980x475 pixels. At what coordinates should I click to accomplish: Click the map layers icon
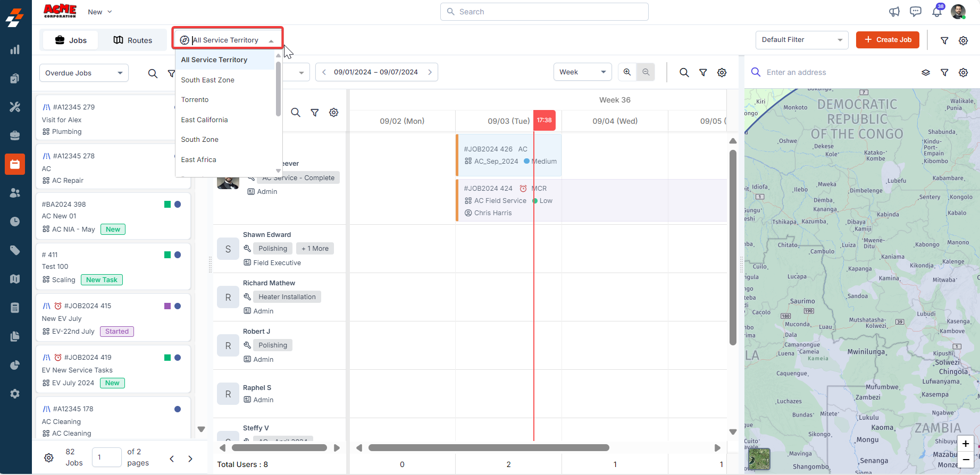(x=926, y=73)
